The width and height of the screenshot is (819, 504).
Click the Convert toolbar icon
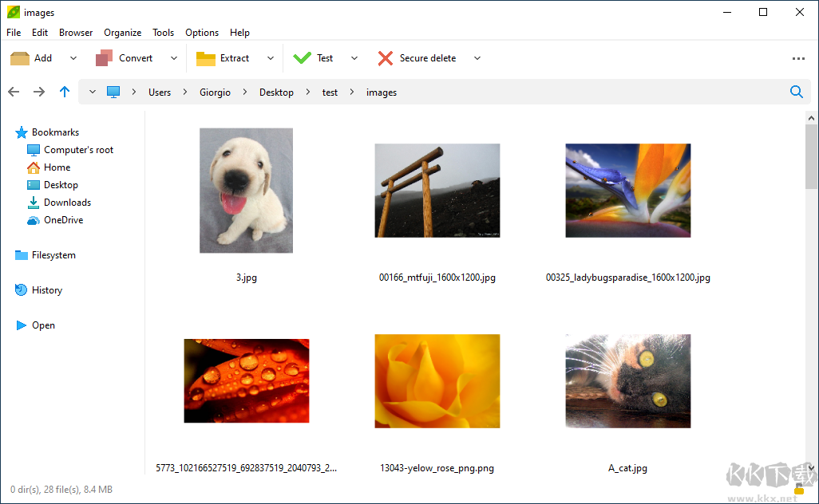click(105, 58)
